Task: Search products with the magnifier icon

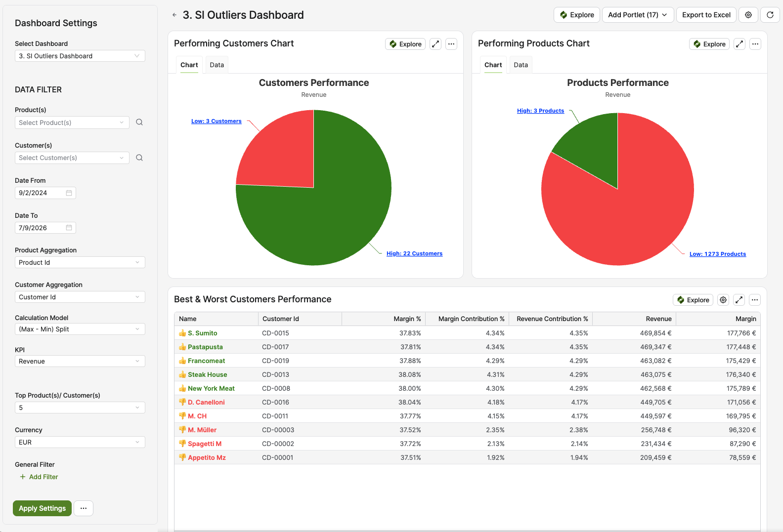Action: point(139,123)
